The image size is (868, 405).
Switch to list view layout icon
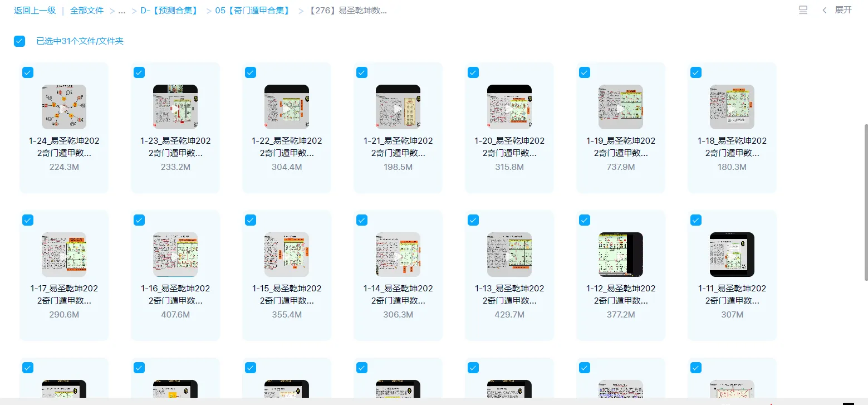coord(803,10)
